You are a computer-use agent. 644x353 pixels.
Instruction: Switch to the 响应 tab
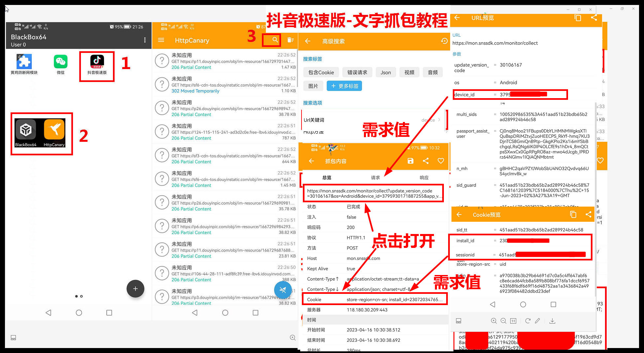click(x=424, y=177)
